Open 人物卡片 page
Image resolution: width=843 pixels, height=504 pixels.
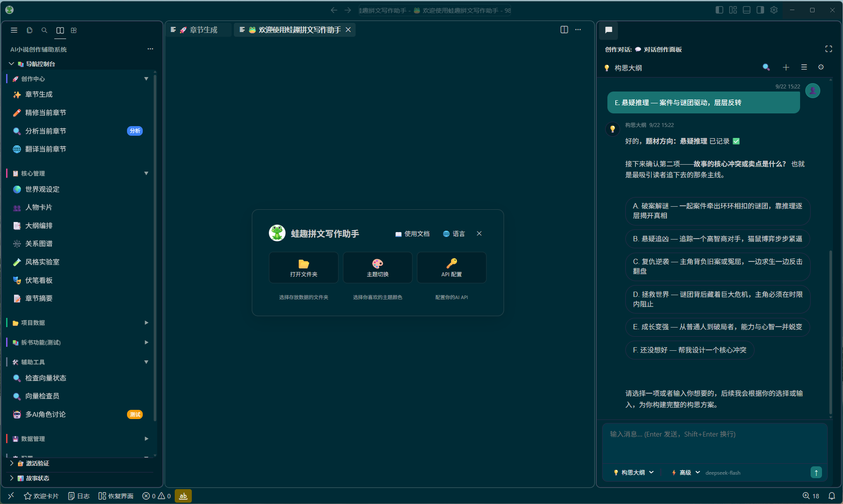click(x=79, y=208)
